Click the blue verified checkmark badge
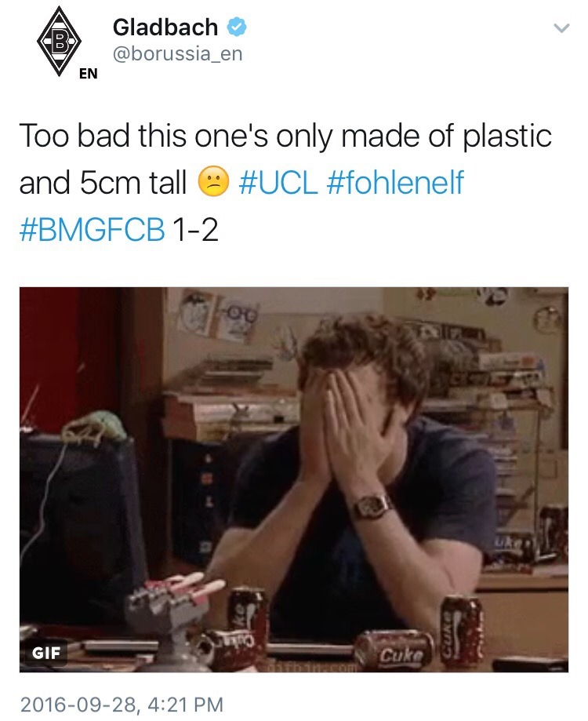The width and height of the screenshot is (588, 721). 237,27
